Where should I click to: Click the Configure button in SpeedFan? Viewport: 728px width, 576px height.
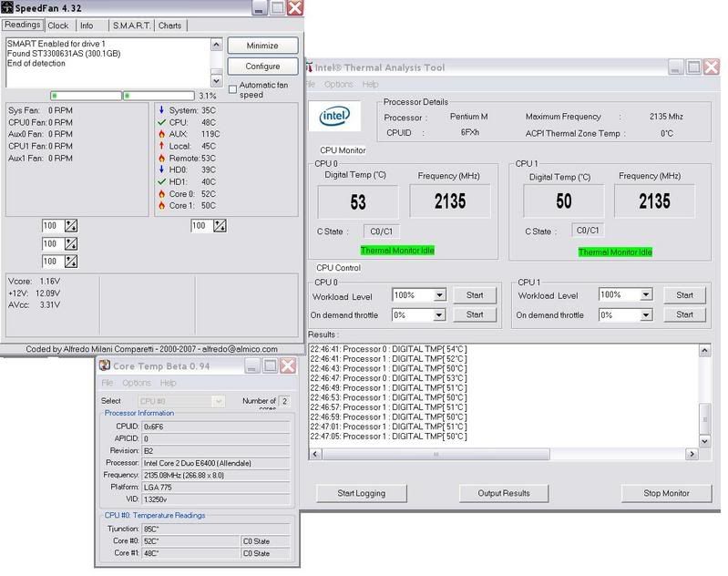pos(262,67)
